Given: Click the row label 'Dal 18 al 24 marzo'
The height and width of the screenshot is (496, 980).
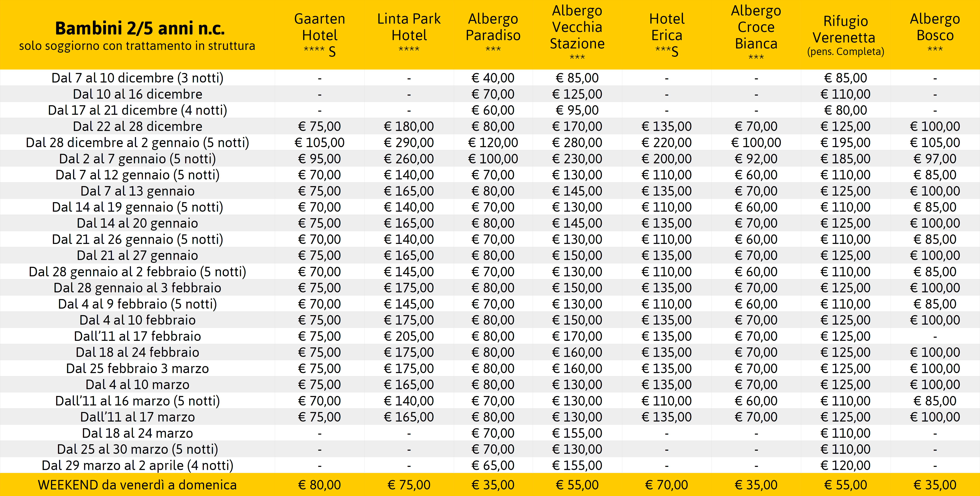Looking at the screenshot, I should pyautogui.click(x=137, y=433).
